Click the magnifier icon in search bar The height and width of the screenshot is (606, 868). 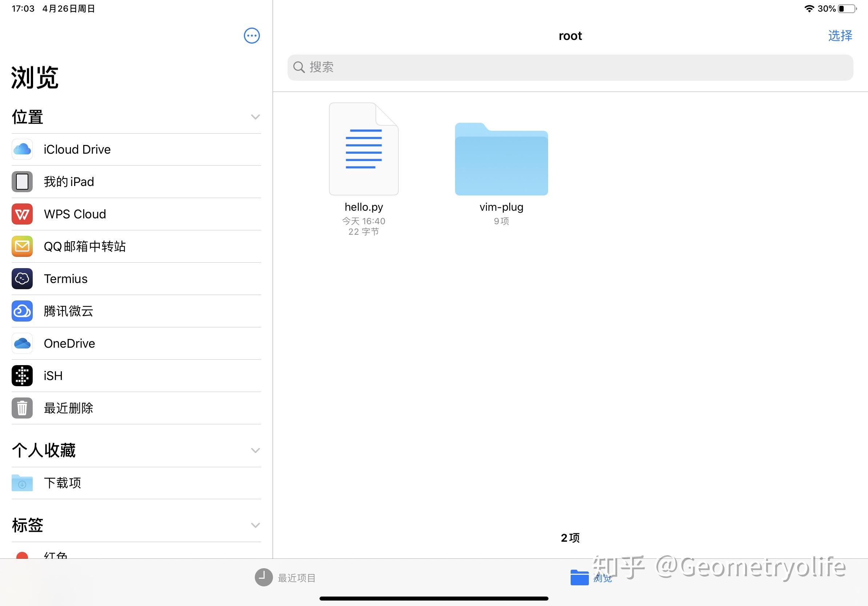(299, 67)
